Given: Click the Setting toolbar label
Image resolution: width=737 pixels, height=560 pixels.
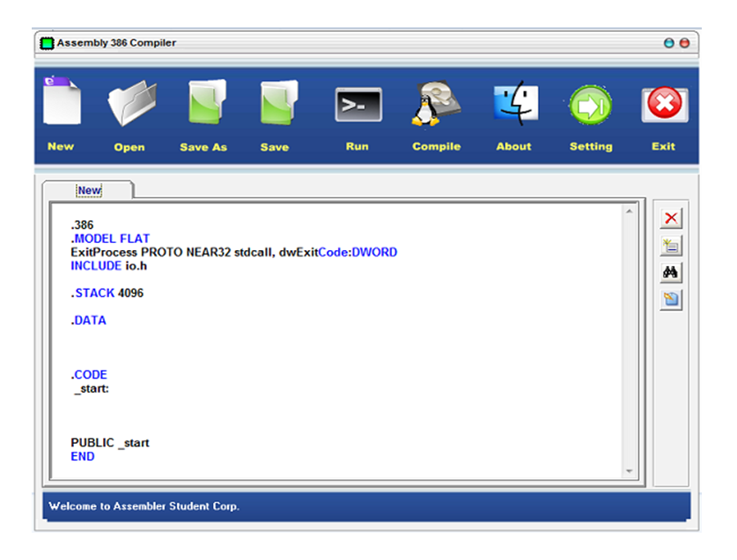Looking at the screenshot, I should 591,147.
